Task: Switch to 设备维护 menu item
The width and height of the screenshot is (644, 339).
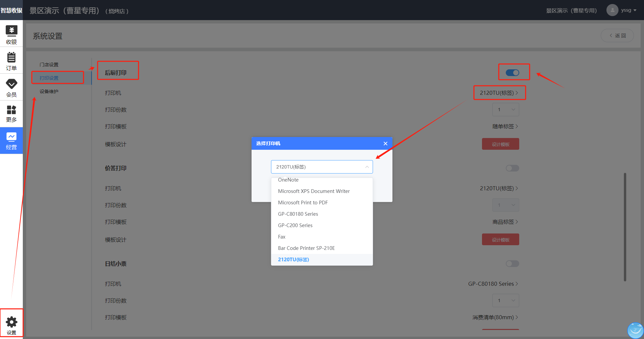Action: (x=49, y=91)
